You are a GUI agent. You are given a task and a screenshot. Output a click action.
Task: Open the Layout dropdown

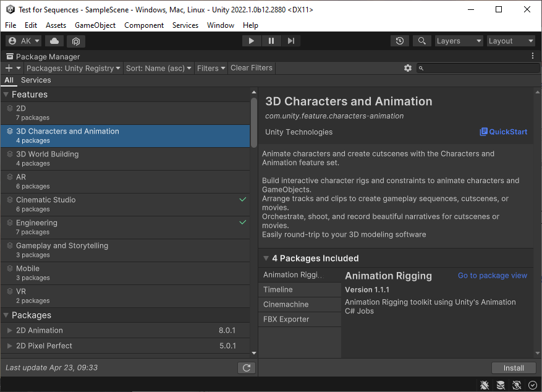point(511,41)
